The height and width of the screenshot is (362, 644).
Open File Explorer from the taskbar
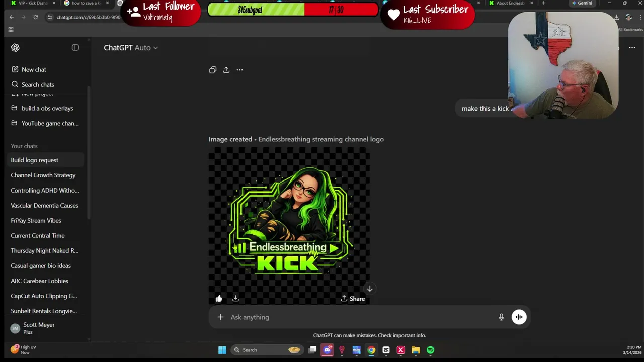416,350
